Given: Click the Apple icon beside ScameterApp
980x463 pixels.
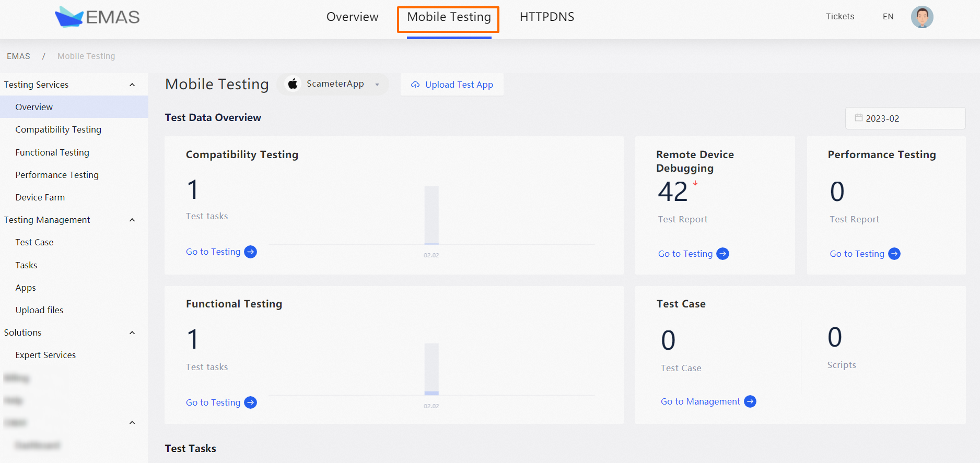Looking at the screenshot, I should coord(293,84).
